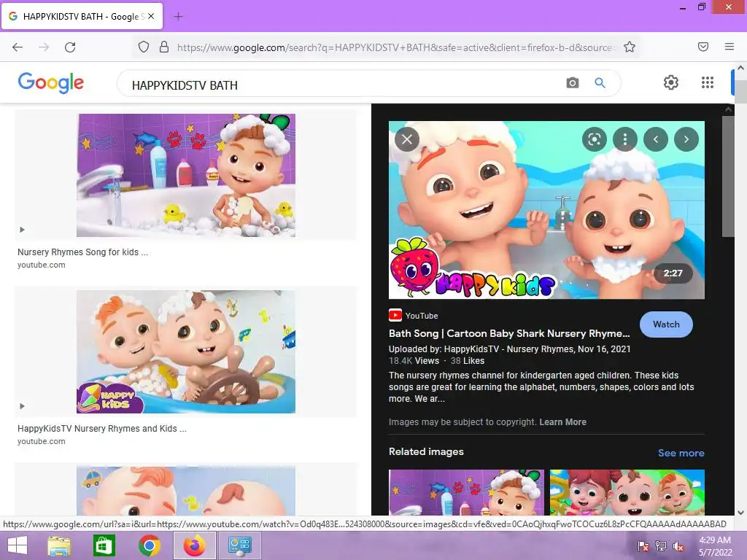The height and width of the screenshot is (560, 747).
Task: Close the image preview panel
Action: coord(407,139)
